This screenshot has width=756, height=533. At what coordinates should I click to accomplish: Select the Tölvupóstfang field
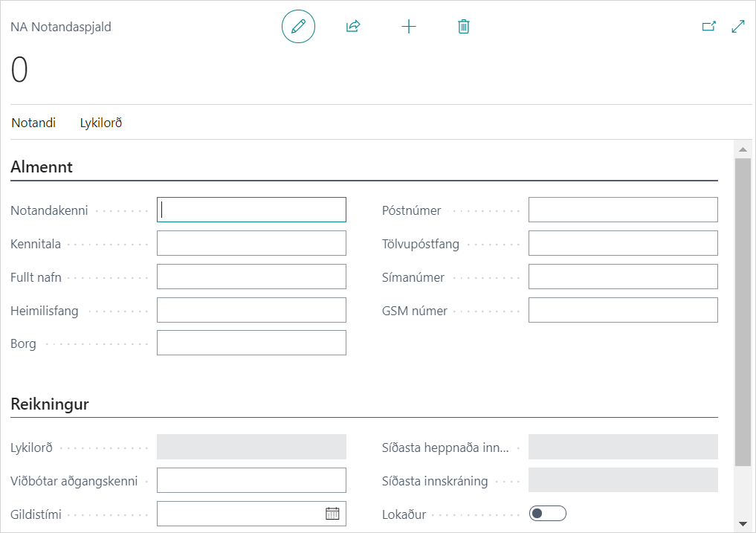coord(623,243)
